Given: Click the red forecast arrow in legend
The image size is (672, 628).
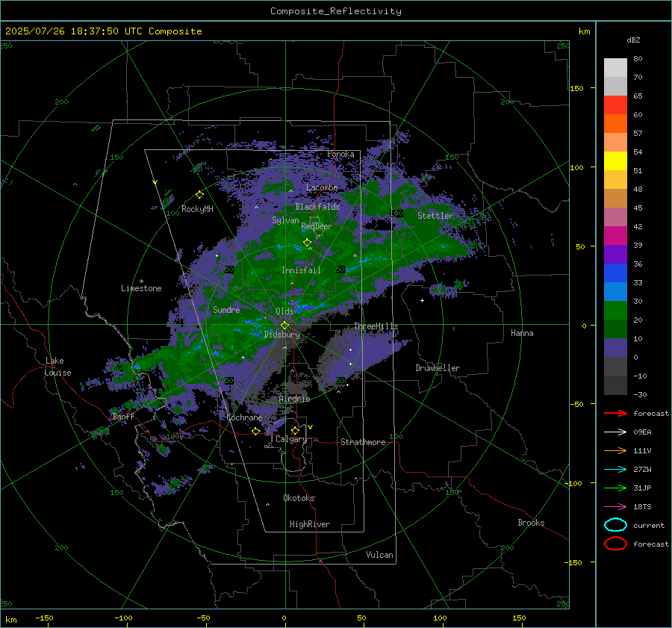Looking at the screenshot, I should tap(615, 413).
